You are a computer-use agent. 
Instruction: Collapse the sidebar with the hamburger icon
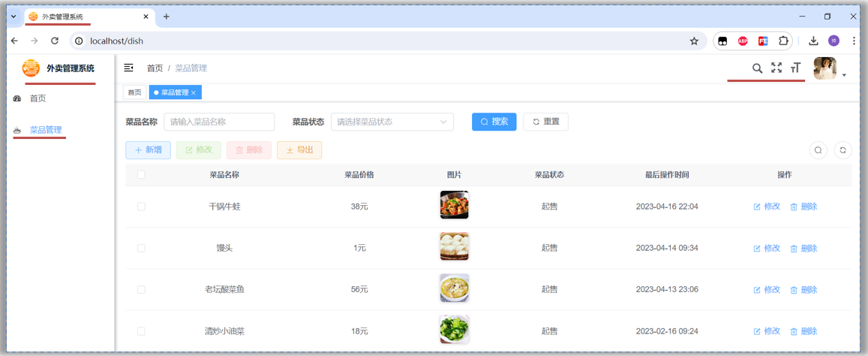click(128, 68)
